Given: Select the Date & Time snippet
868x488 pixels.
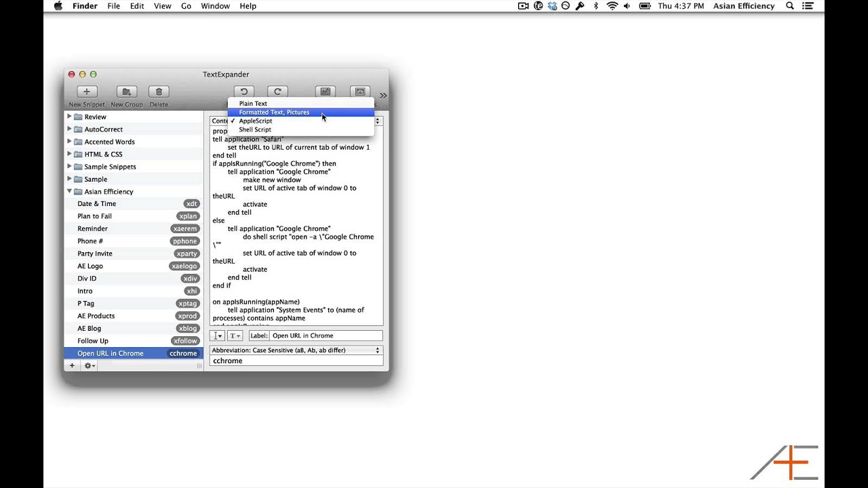Looking at the screenshot, I should click(x=134, y=203).
